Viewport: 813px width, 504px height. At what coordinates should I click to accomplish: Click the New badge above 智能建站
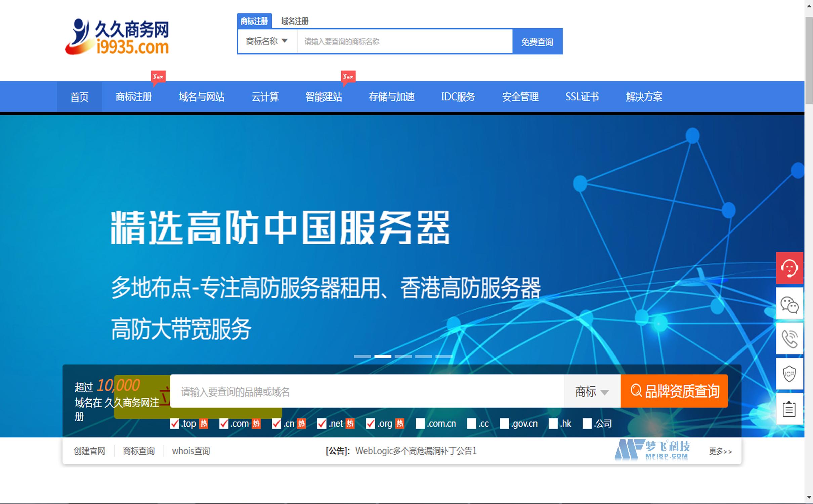[348, 77]
